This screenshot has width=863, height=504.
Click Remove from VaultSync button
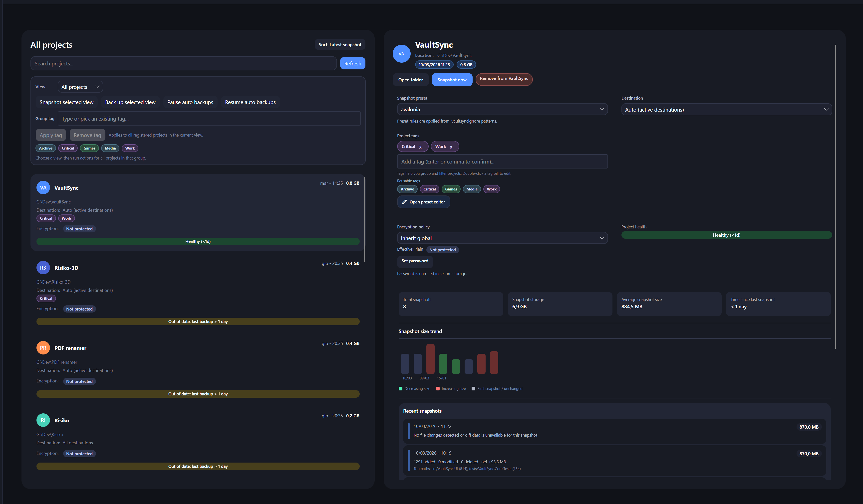point(504,79)
